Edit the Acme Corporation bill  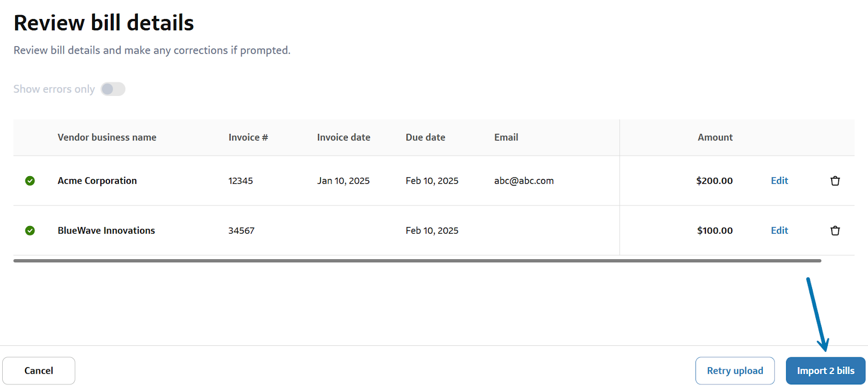(779, 181)
